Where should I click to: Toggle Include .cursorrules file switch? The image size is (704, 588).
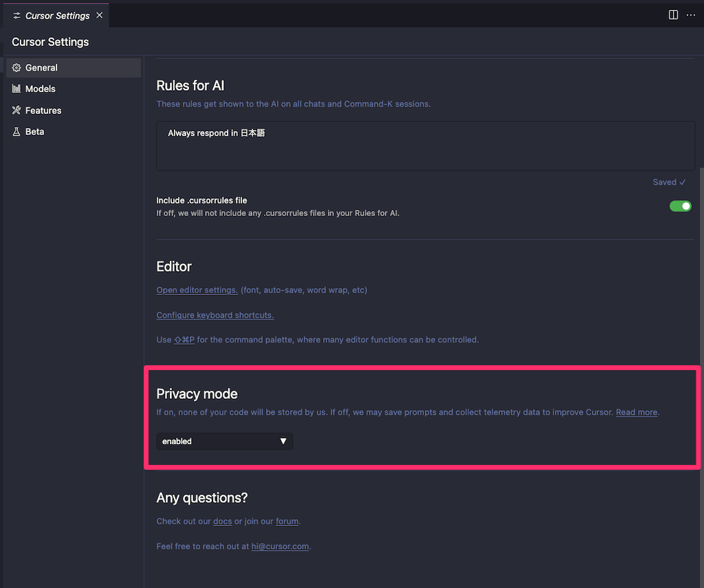pyautogui.click(x=680, y=206)
